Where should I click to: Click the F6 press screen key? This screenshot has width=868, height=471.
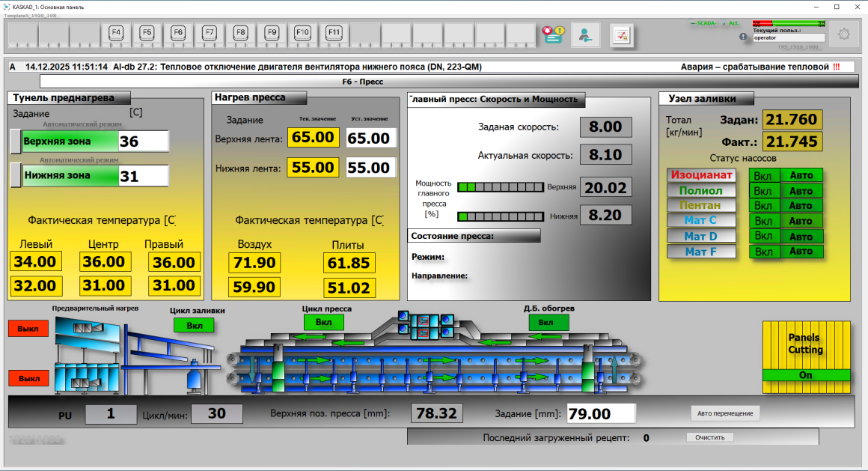click(177, 33)
